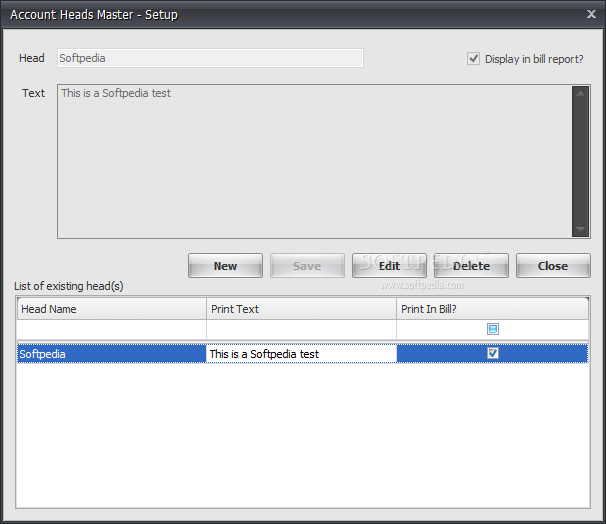Select the "This is a Softpedia test" cell
Viewport: 606px width, 524px height.
[x=301, y=354]
